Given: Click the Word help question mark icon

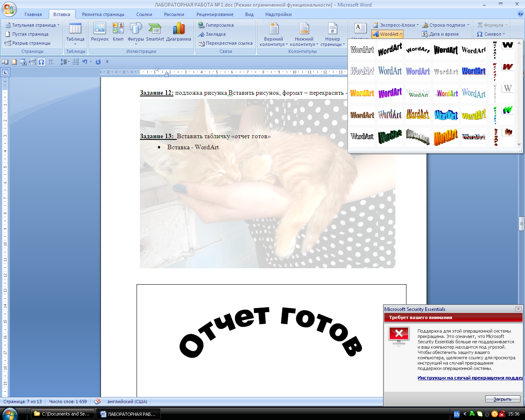Looking at the screenshot, I should [520, 14].
